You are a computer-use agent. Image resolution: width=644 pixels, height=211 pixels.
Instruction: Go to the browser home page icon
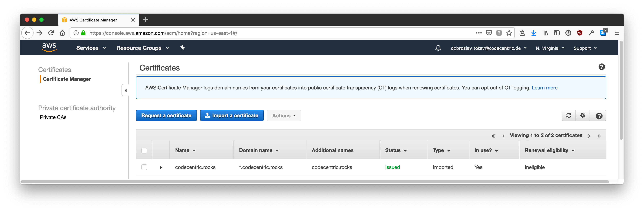click(63, 33)
